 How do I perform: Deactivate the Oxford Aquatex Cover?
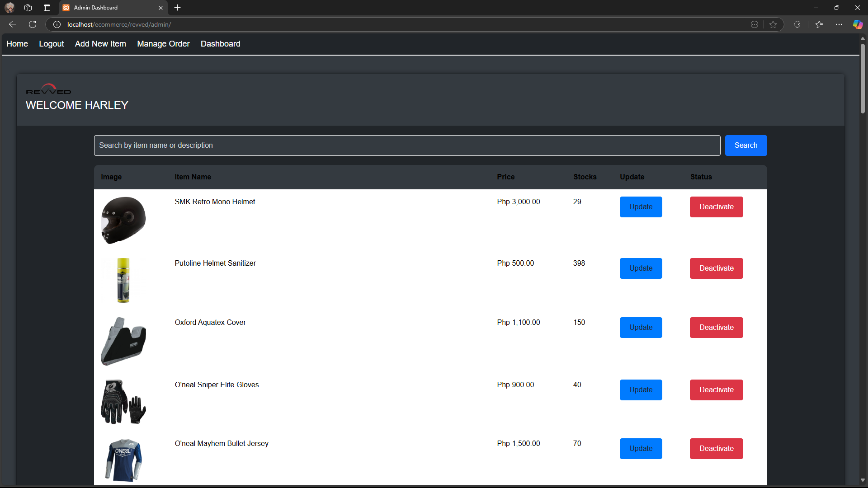point(716,328)
